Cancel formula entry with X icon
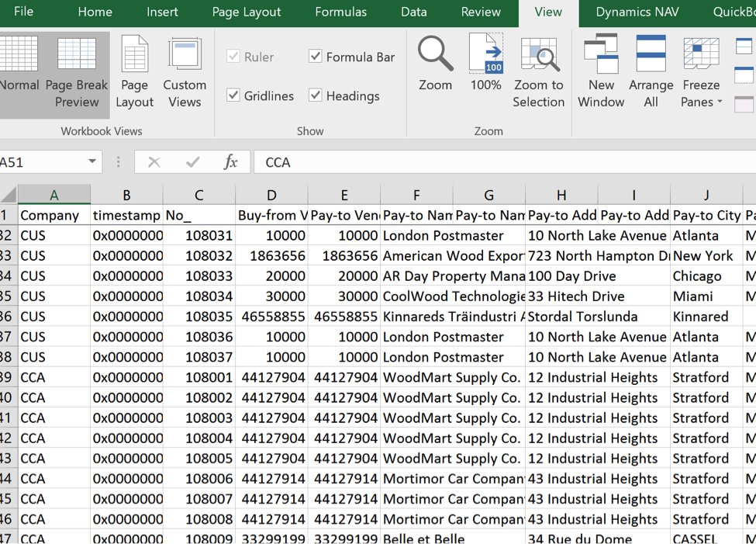Viewport: 756px width, 544px height. (x=154, y=162)
